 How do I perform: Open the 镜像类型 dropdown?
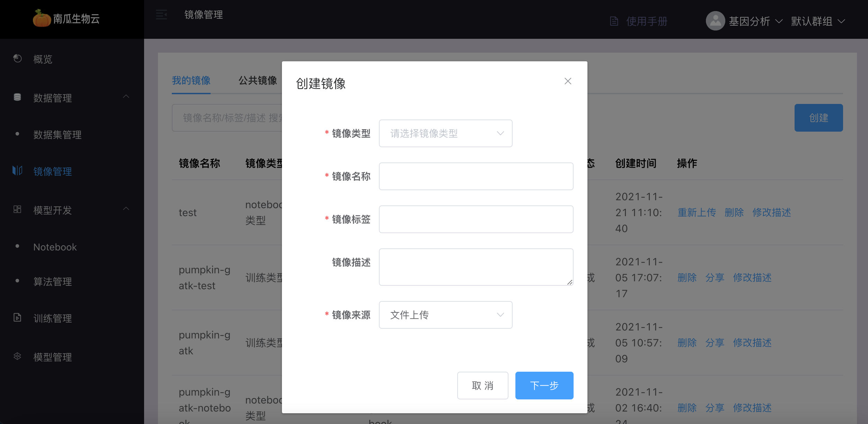445,133
